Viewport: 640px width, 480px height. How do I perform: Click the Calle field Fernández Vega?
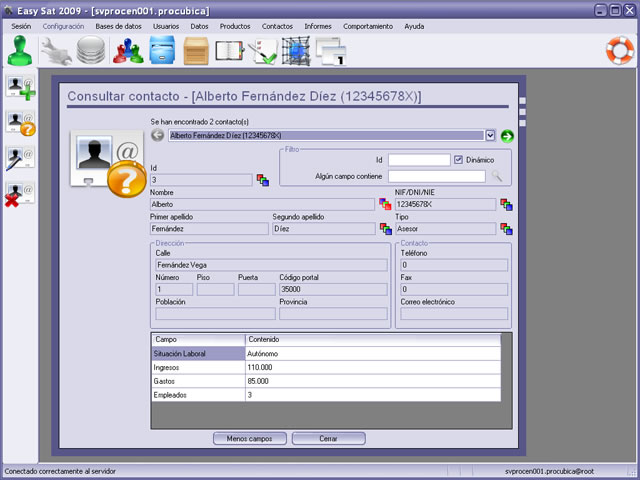click(x=271, y=265)
